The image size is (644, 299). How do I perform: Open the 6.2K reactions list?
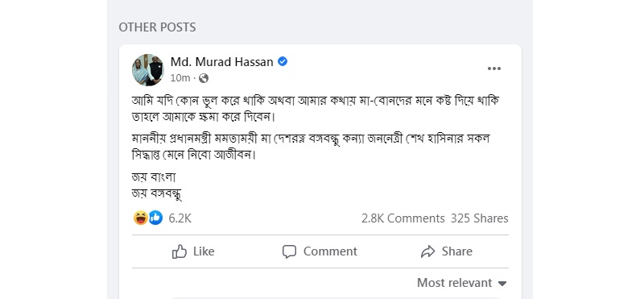pyautogui.click(x=180, y=218)
